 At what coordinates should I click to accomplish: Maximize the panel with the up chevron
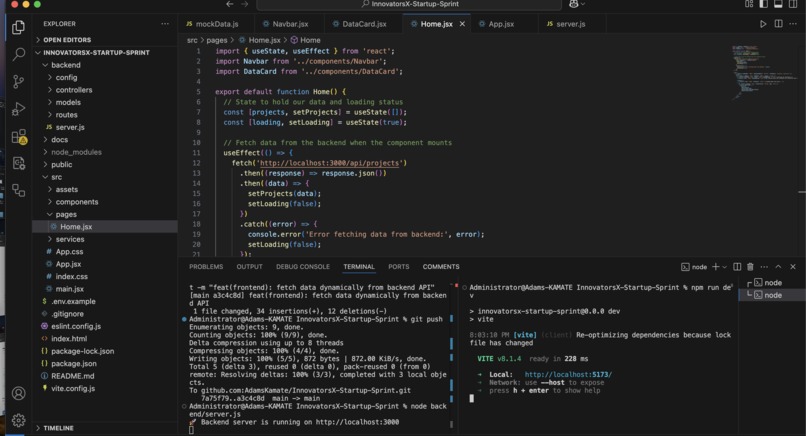pos(778,266)
